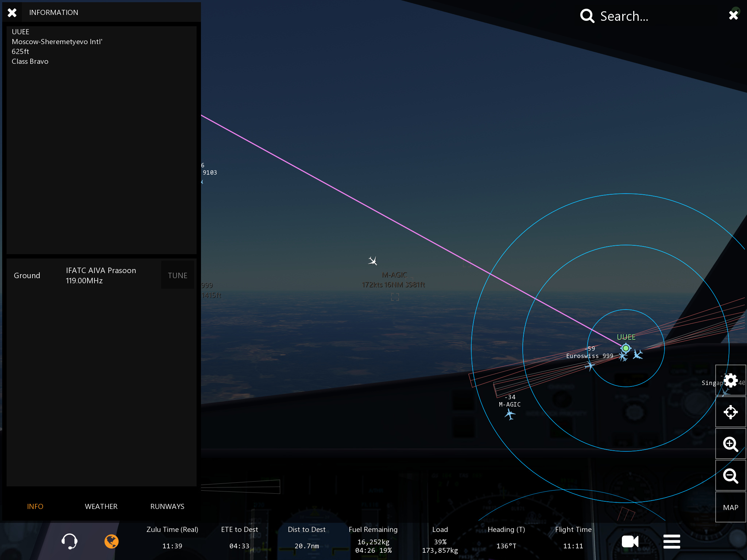Zoom out on the map
The width and height of the screenshot is (747, 560).
731,475
